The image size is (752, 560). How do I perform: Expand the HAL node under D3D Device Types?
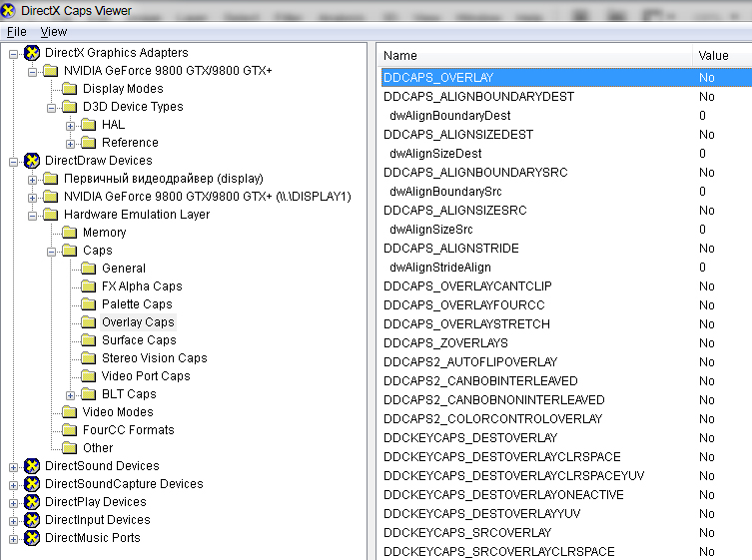pyautogui.click(x=71, y=125)
